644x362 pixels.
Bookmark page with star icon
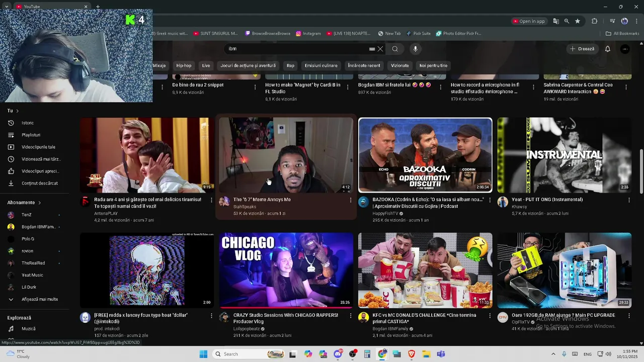(x=578, y=21)
